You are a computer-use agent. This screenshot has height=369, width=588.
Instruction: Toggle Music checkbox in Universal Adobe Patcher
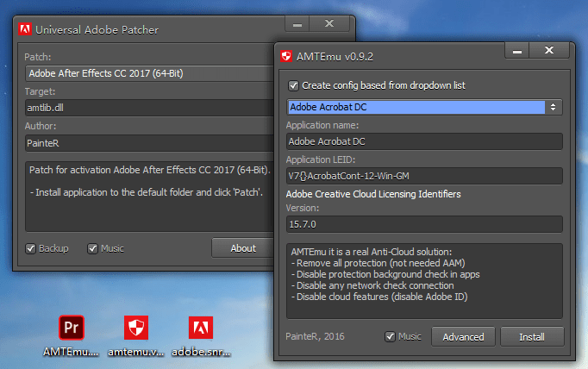(x=92, y=248)
